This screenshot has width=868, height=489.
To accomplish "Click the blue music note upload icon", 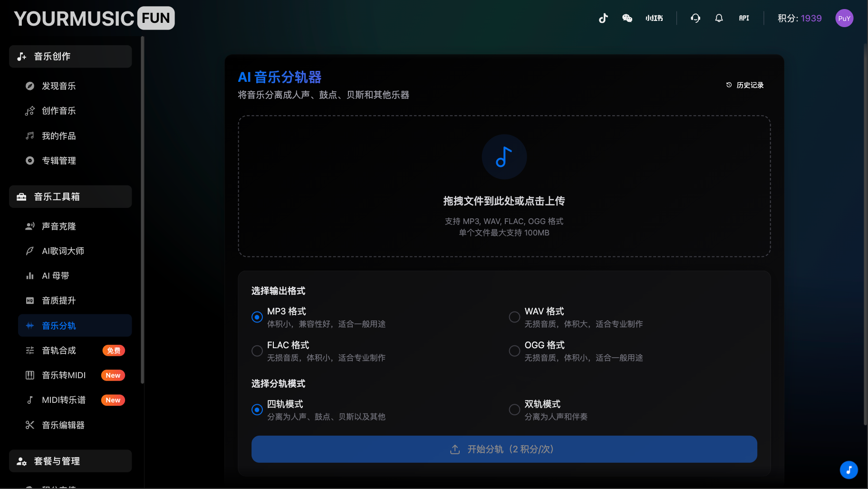I will click(504, 157).
